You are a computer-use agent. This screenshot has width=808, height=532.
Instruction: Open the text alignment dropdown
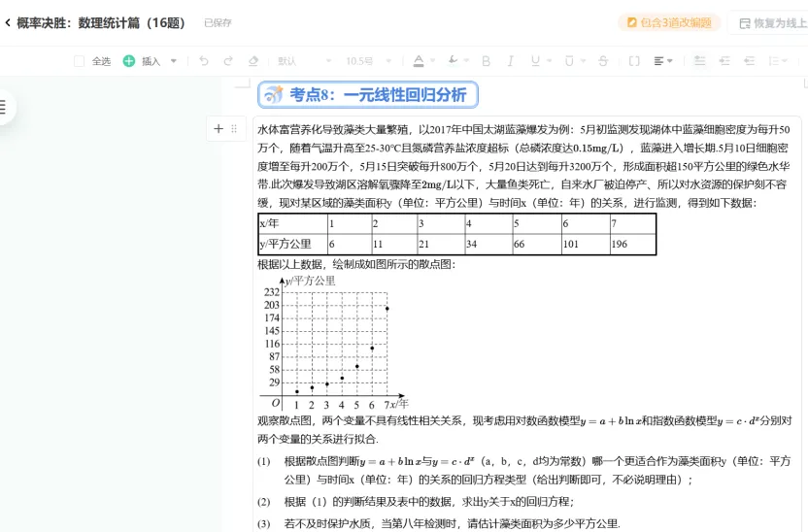pos(663,61)
